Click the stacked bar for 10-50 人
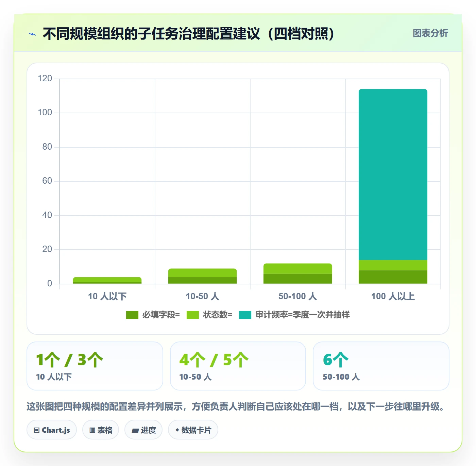 203,276
